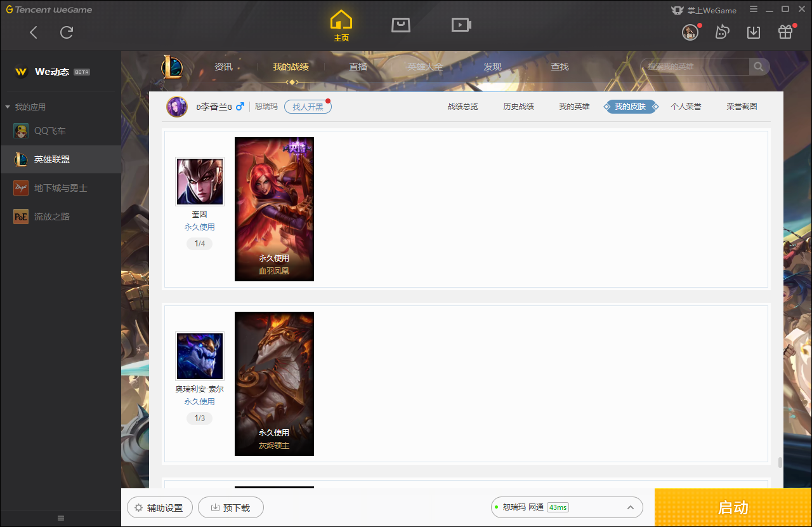Click the 找人开黑 button
812x527 pixels.
(x=308, y=107)
